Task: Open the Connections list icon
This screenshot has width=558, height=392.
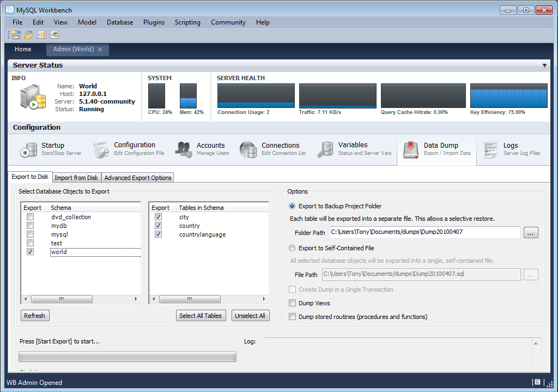Action: pos(248,148)
